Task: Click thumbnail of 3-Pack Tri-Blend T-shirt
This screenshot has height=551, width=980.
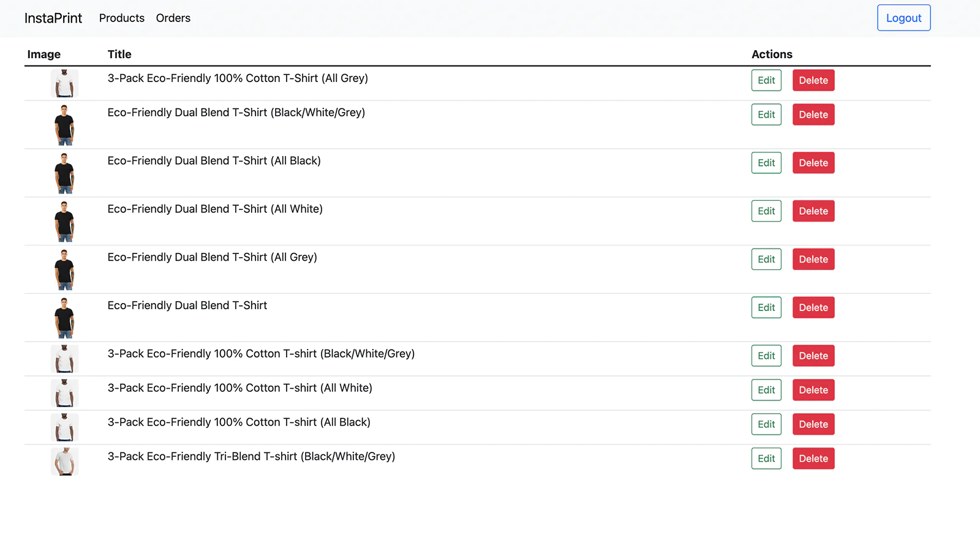Action: (x=64, y=462)
